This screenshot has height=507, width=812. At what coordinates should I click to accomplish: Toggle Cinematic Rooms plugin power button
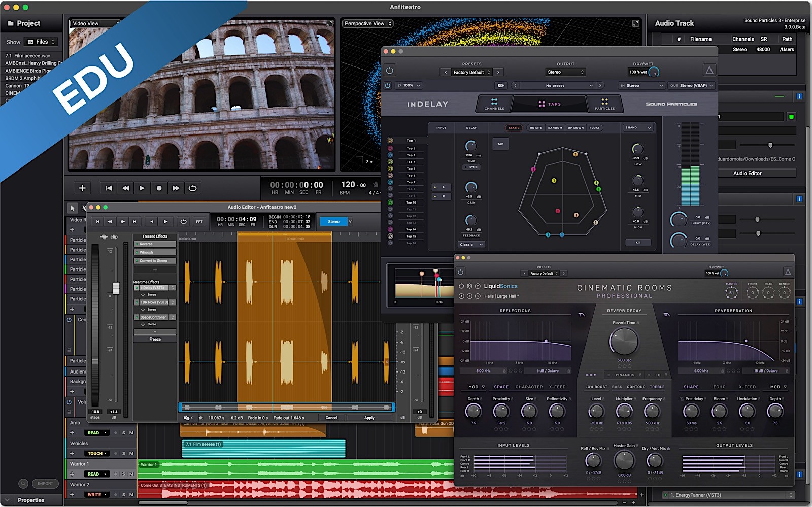[461, 272]
